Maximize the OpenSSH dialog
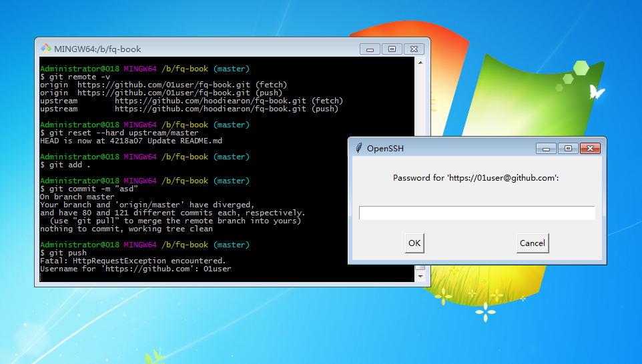 568,149
